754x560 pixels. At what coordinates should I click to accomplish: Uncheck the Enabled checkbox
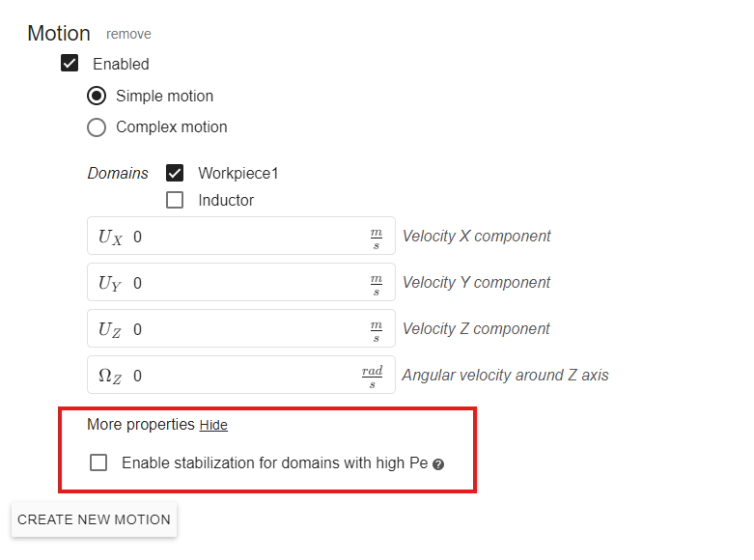[x=70, y=64]
